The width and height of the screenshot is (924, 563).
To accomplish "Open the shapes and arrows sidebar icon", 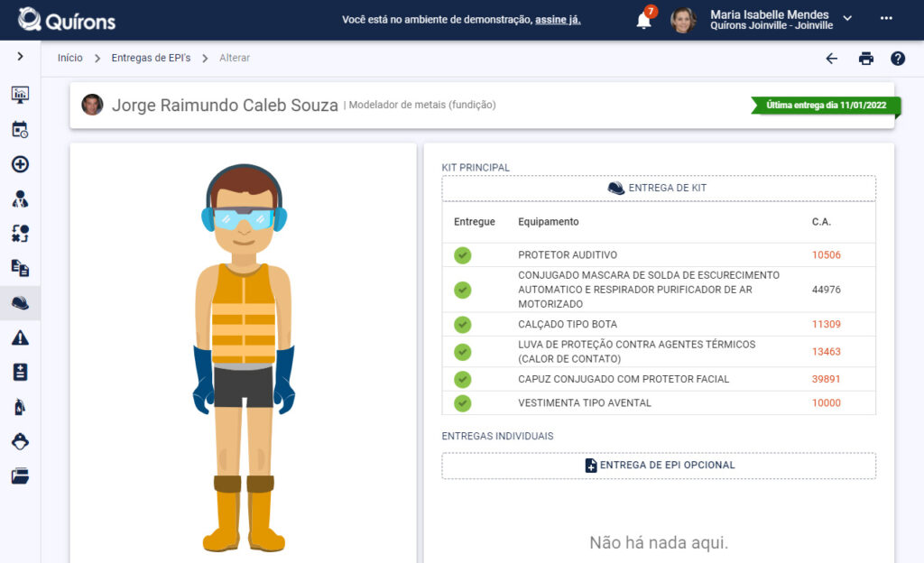I will coord(20,234).
